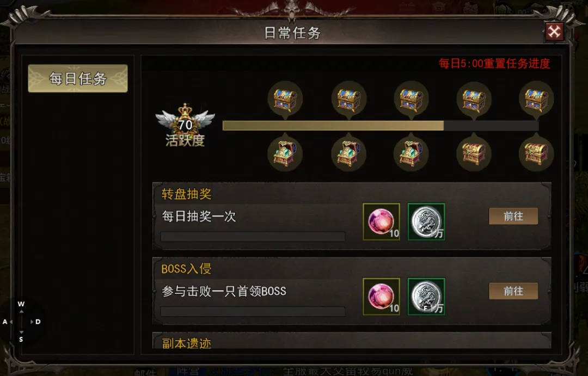Screen dimensions: 588x376
Task: Click the W direction on the movement pad
Action: tap(21, 304)
